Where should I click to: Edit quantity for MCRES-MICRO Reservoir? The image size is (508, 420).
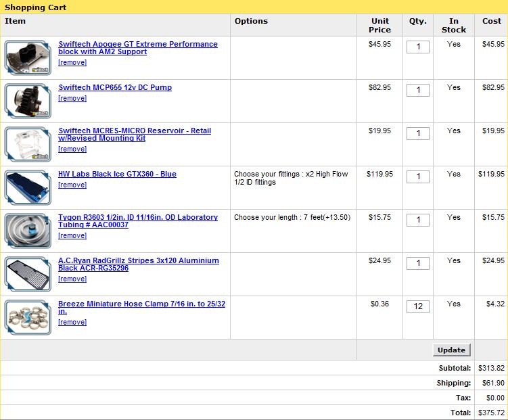[x=418, y=133]
